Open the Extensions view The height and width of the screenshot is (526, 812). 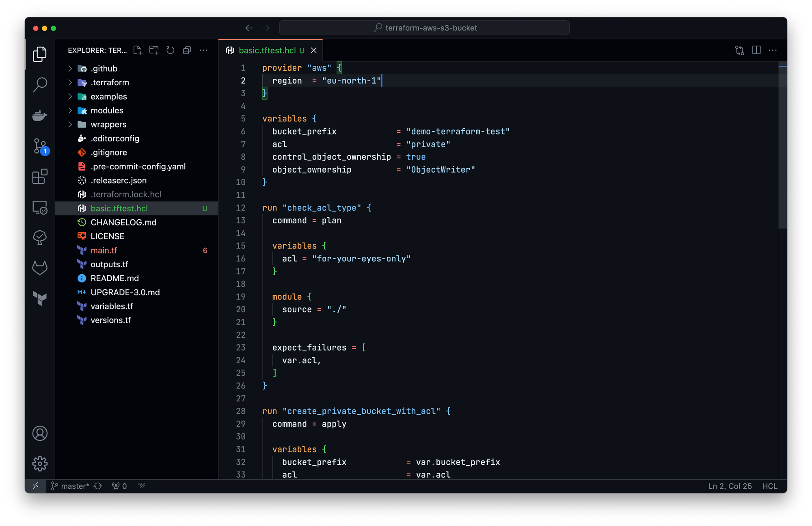tap(40, 177)
